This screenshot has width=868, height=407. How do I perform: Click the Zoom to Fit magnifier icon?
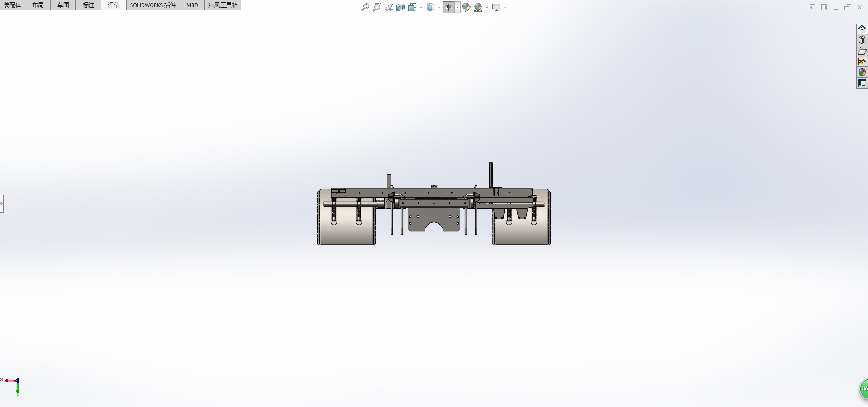(x=365, y=7)
